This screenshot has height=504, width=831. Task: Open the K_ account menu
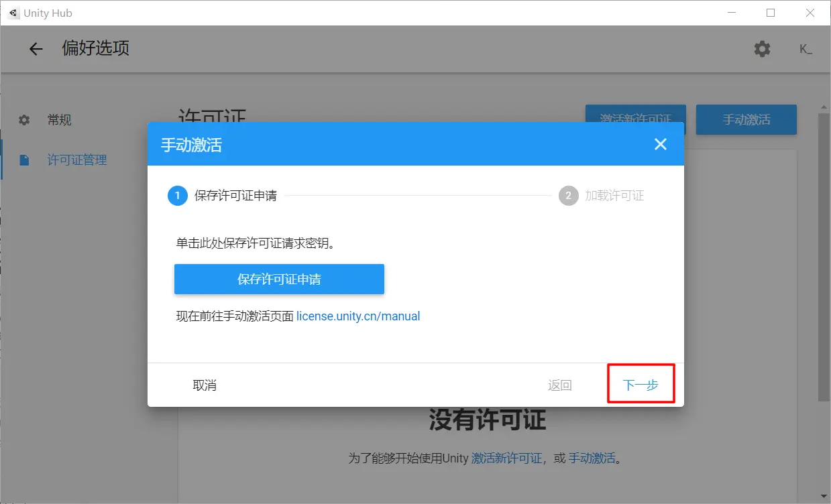point(806,49)
